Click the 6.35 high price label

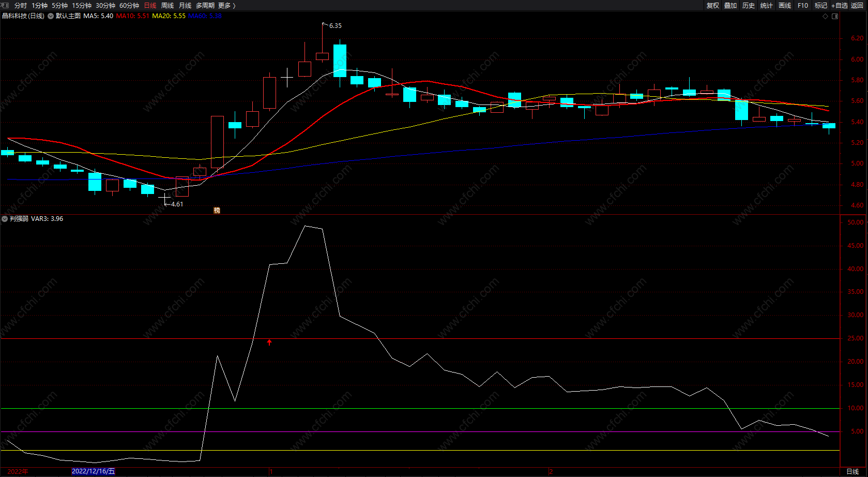tap(336, 26)
